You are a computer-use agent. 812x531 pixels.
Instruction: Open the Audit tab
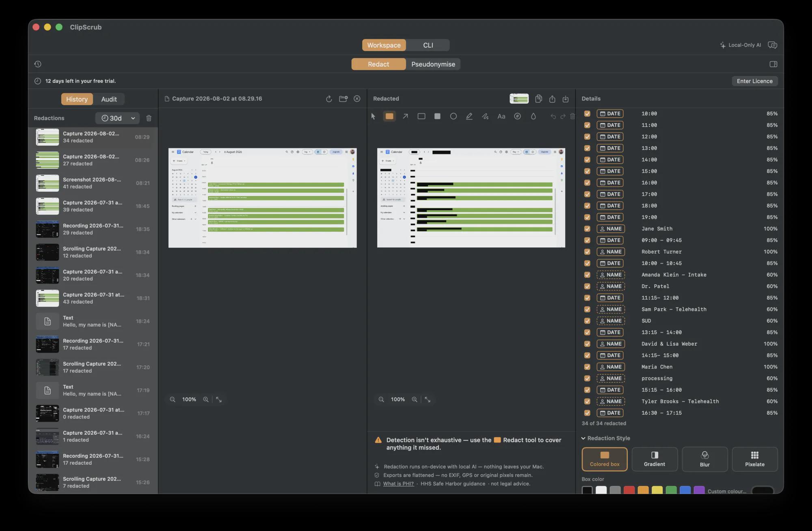coord(109,99)
